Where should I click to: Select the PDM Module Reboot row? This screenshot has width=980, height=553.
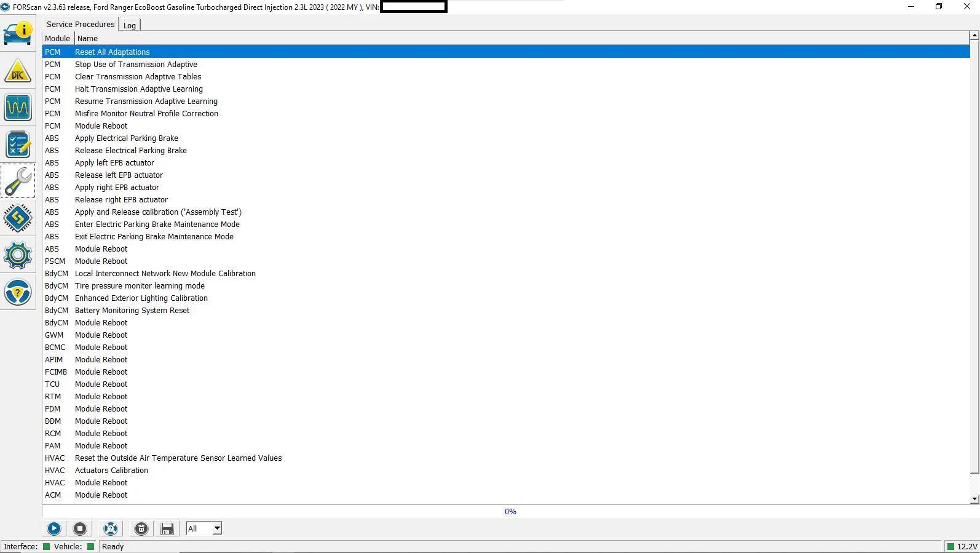click(x=506, y=408)
